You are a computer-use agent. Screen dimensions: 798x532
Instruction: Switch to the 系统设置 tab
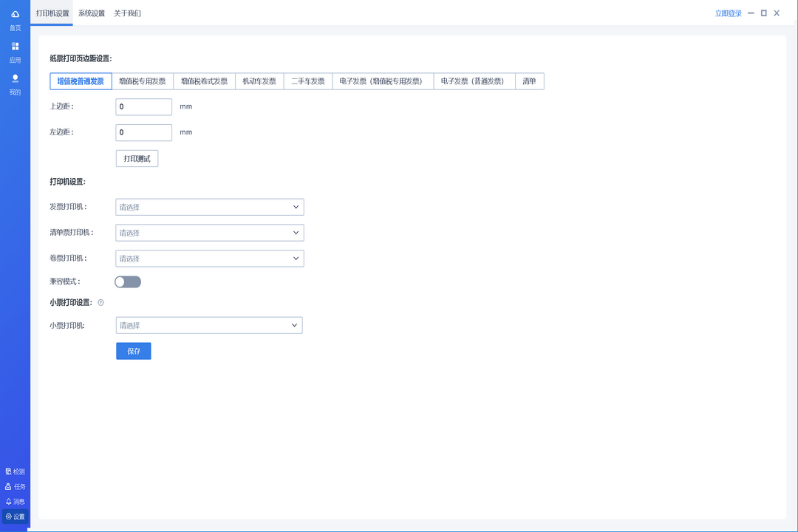92,13
